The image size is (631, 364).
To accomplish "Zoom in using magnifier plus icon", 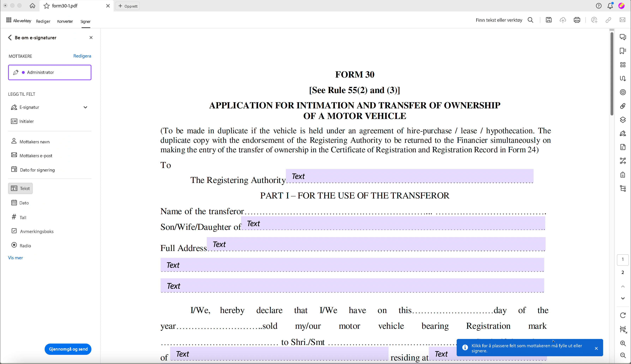I will 623,343.
